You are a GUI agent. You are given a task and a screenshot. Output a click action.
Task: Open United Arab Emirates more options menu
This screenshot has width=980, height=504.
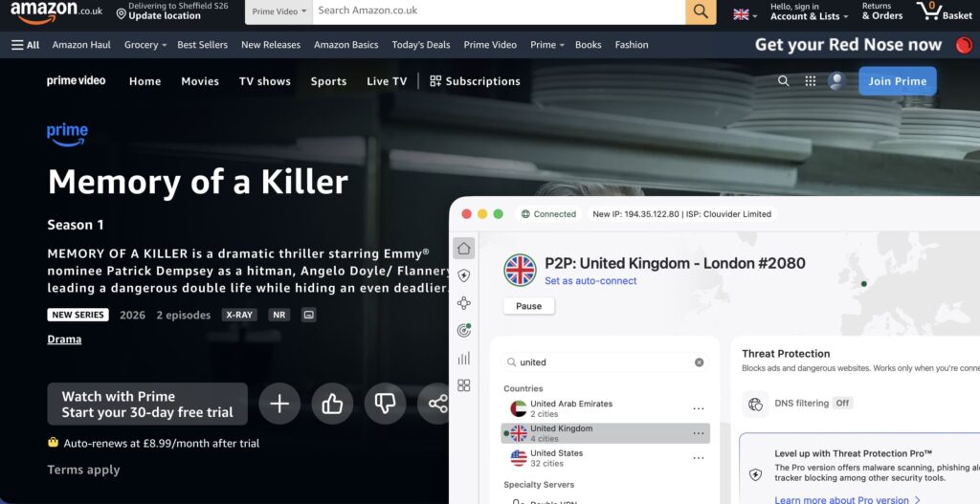pos(698,409)
